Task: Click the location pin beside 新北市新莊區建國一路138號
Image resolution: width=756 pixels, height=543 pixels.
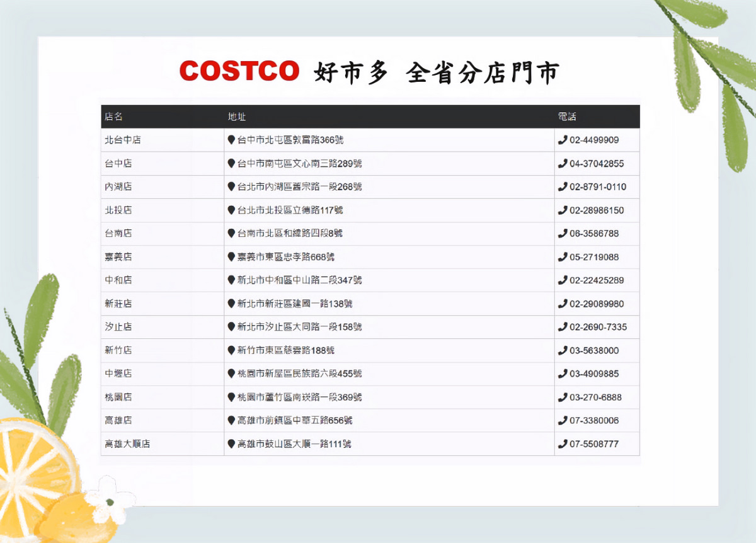Action: click(x=231, y=304)
